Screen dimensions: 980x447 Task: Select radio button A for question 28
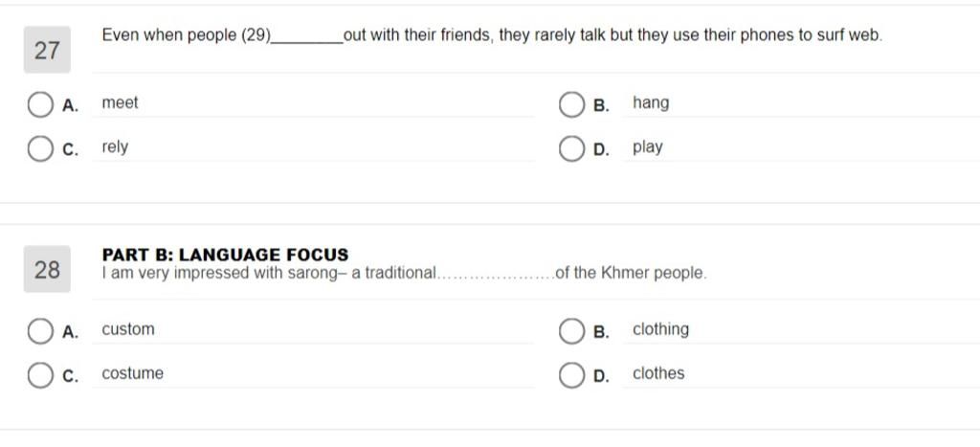[x=40, y=331]
